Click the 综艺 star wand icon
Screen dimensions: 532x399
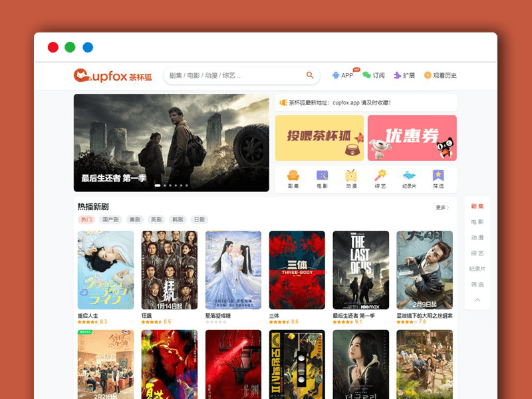click(379, 175)
